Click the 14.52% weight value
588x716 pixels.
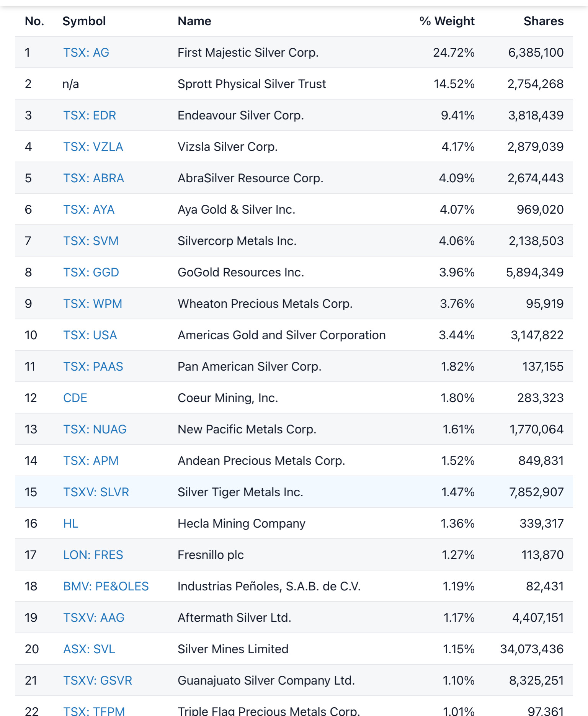[454, 84]
